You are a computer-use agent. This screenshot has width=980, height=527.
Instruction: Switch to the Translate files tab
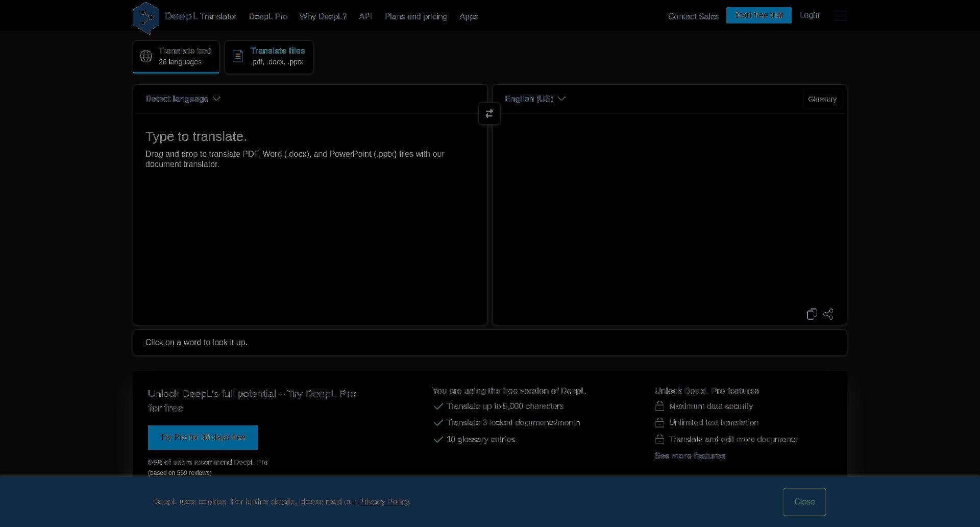(269, 57)
